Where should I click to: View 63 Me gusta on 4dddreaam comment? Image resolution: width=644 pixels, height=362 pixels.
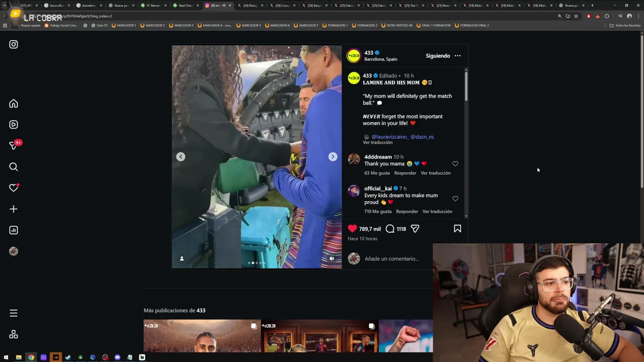pos(377,173)
